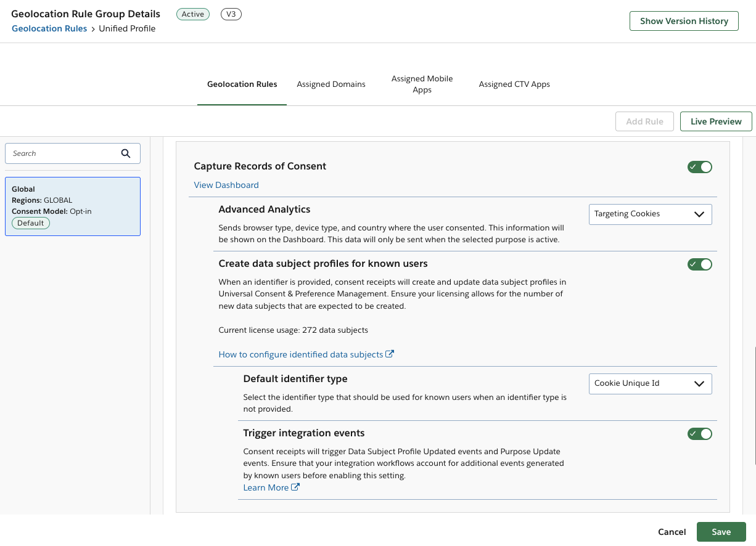The width and height of the screenshot is (756, 546).
Task: Click the search magnifier icon
Action: coord(126,153)
